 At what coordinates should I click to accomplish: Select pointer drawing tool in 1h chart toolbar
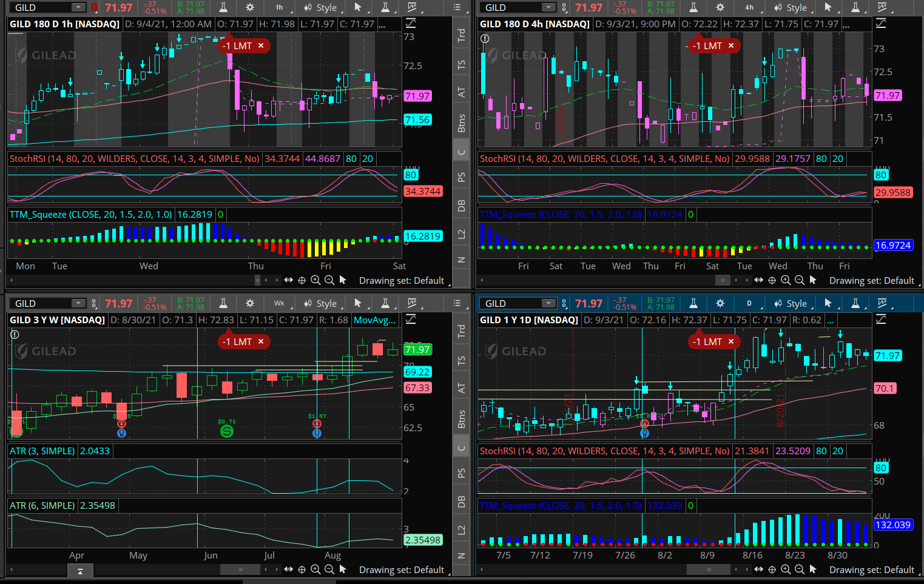[x=358, y=7]
